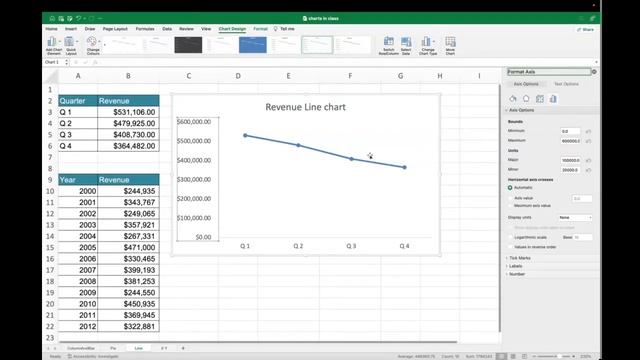The height and width of the screenshot is (360, 640).
Task: Click Accessibility Investigate in status bar
Action: [93, 356]
